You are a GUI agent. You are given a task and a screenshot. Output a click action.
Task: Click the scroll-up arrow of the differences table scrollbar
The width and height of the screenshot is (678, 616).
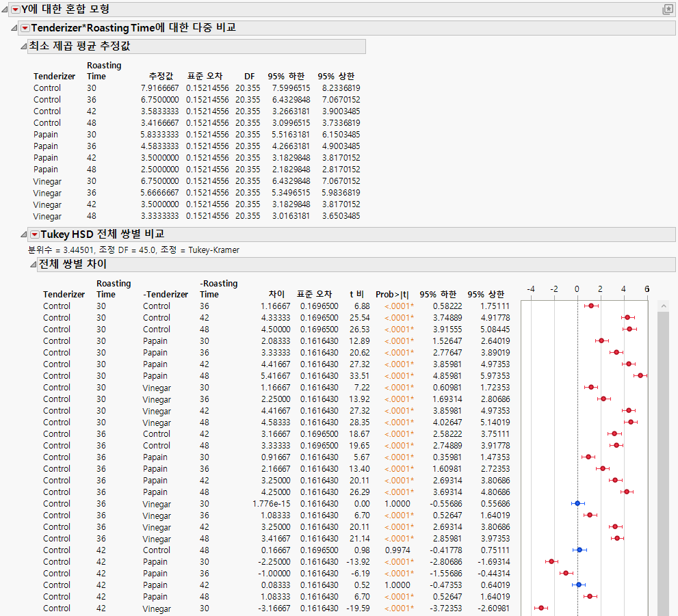(x=662, y=306)
